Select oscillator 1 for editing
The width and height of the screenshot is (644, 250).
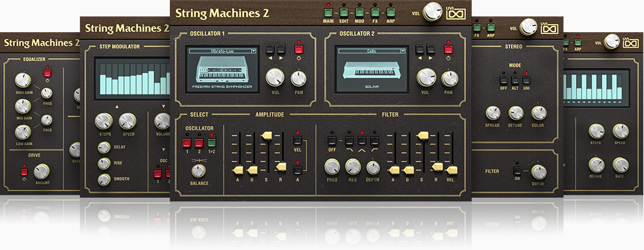(187, 143)
